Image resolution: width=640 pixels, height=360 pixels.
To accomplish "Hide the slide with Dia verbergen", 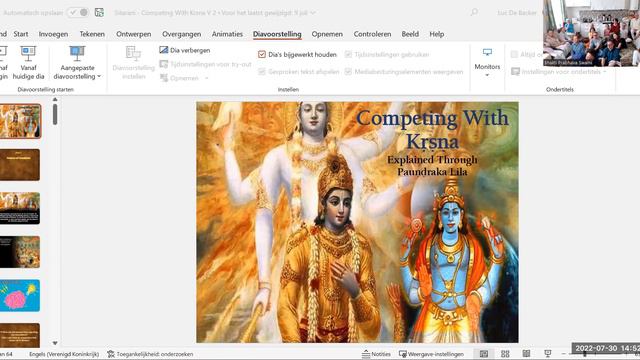I will click(185, 50).
